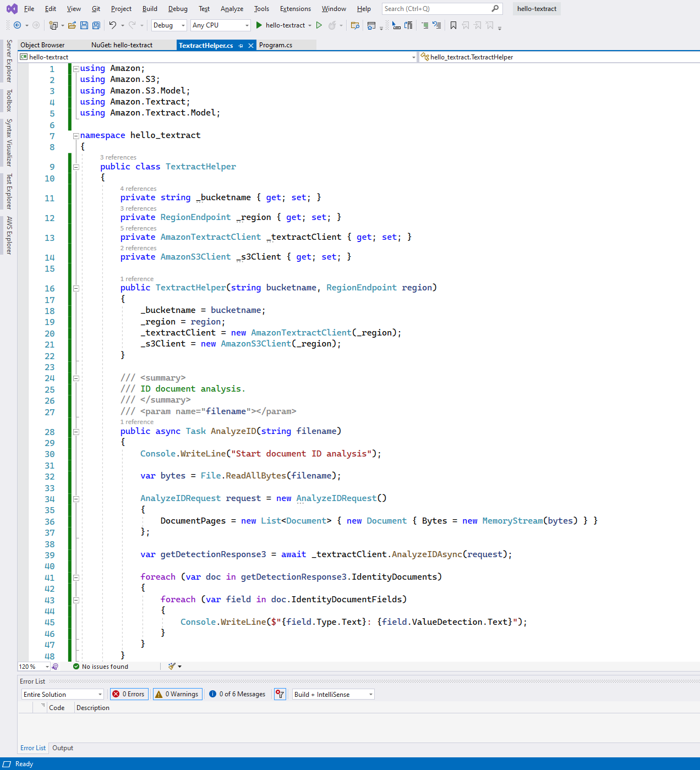Close the TextractHelper.cs tab
This screenshot has height=770, width=700.
251,46
